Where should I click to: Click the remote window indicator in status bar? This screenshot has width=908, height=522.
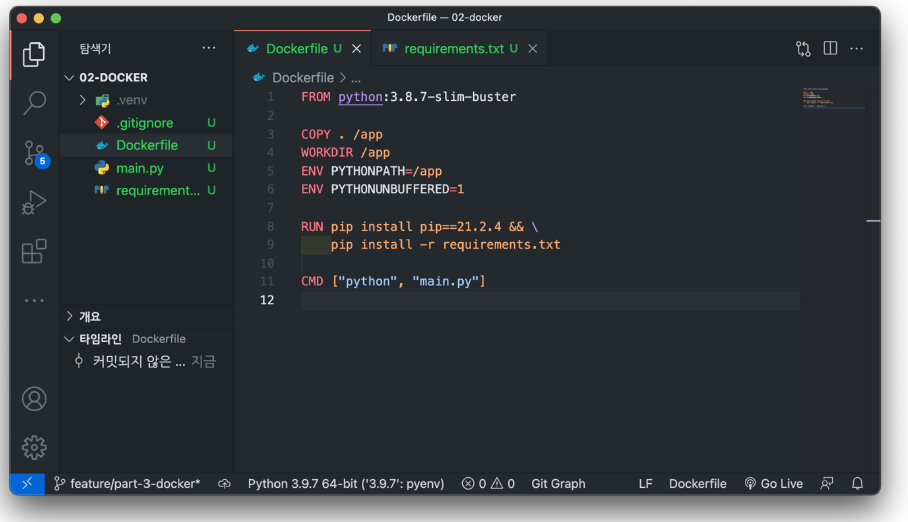(27, 483)
